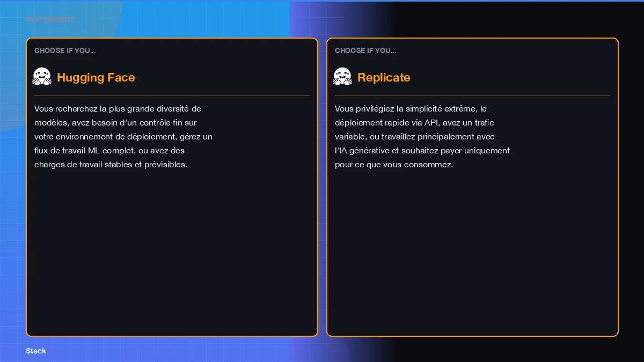Screen dimensions: 644x362
Task: Click the Hugging Face description paragraph
Action: [x=123, y=137]
